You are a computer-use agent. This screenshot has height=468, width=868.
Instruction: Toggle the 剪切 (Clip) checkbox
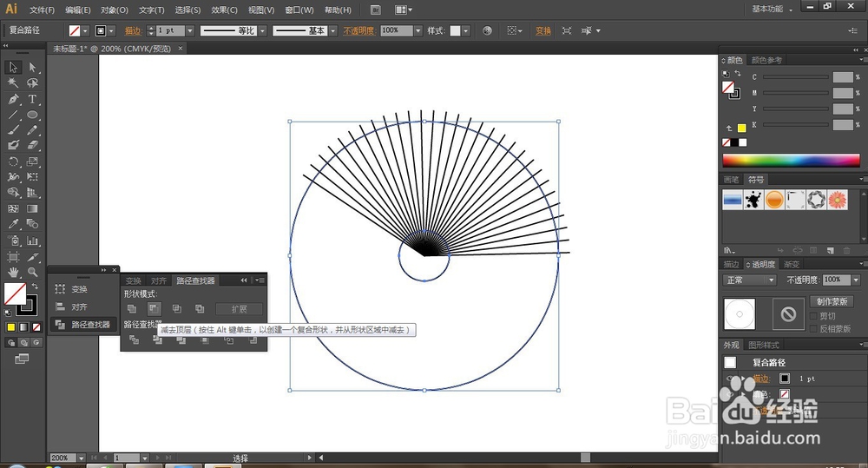pos(814,316)
